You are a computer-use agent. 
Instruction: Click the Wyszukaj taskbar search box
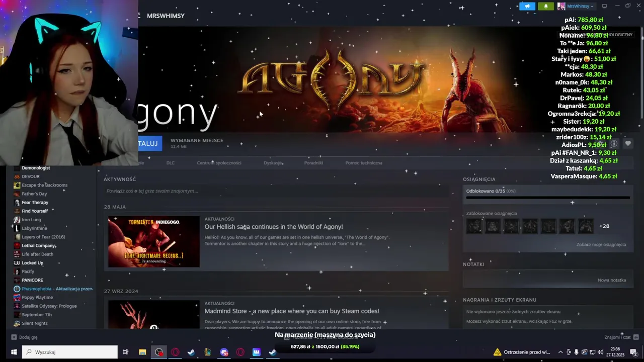point(70,352)
